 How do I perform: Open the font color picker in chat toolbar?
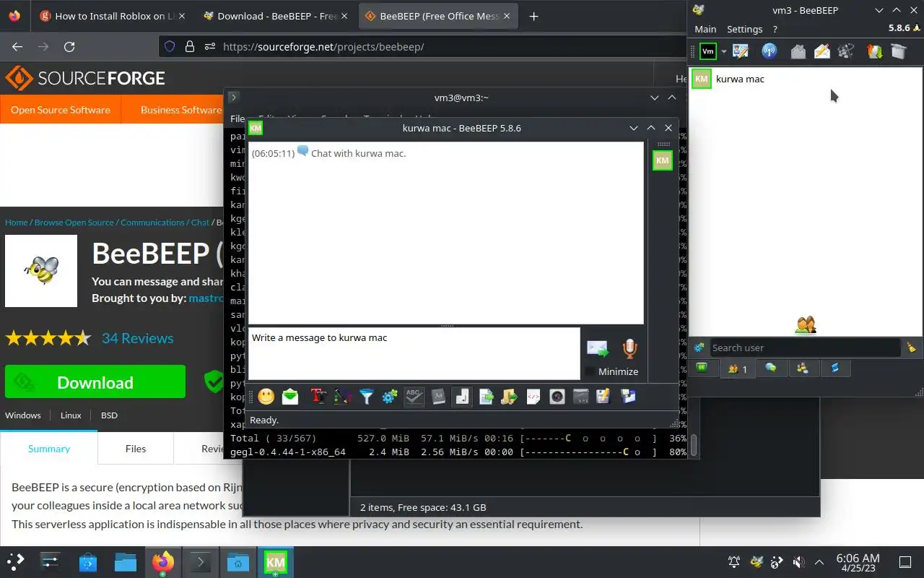[342, 396]
